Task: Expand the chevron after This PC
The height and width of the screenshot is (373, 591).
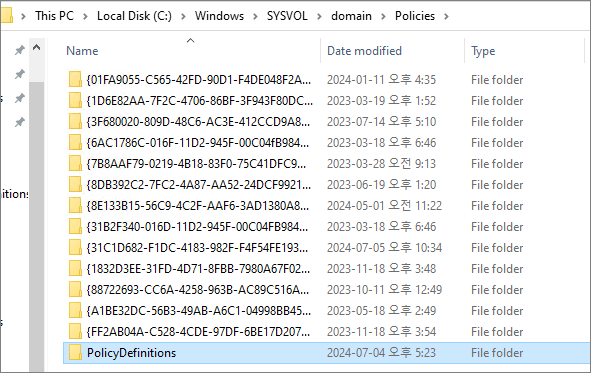Action: click(x=85, y=16)
